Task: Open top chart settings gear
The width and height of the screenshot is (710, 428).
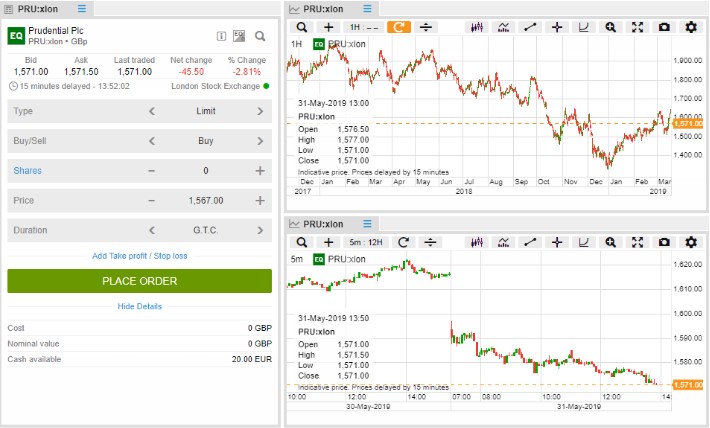Action: coord(690,27)
